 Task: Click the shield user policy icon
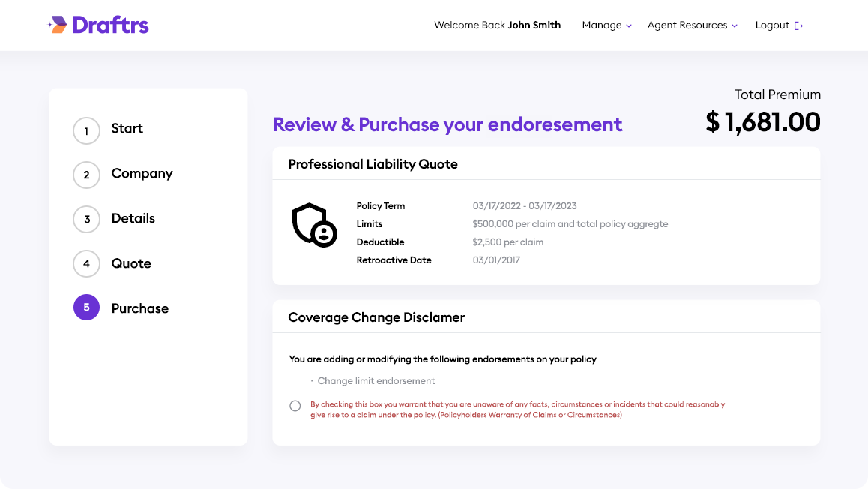click(x=313, y=225)
